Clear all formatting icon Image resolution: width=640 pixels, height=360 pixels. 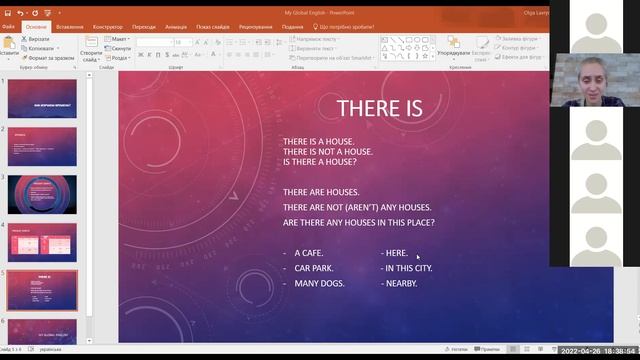218,42
